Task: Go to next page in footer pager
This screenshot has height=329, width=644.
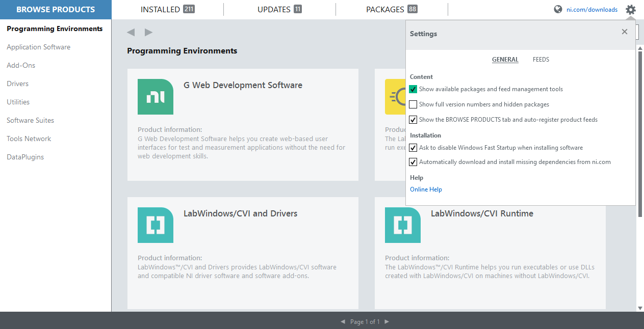Action: tap(387, 322)
